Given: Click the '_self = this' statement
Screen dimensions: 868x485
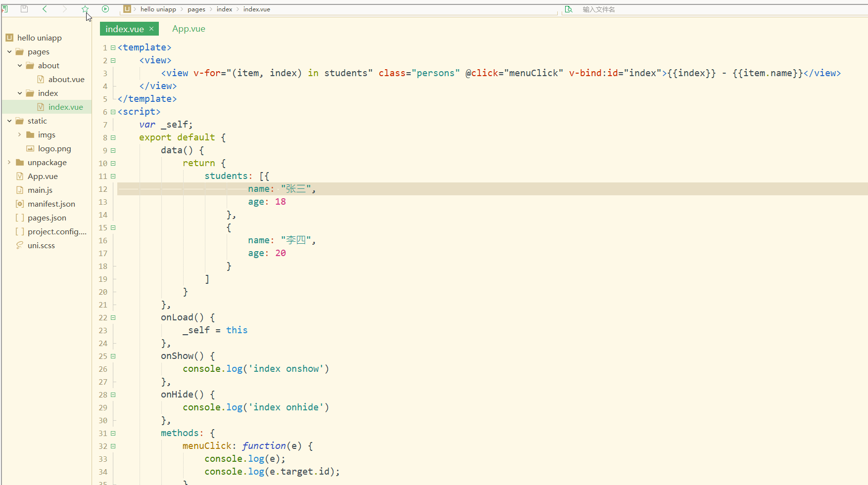Looking at the screenshot, I should point(215,330).
